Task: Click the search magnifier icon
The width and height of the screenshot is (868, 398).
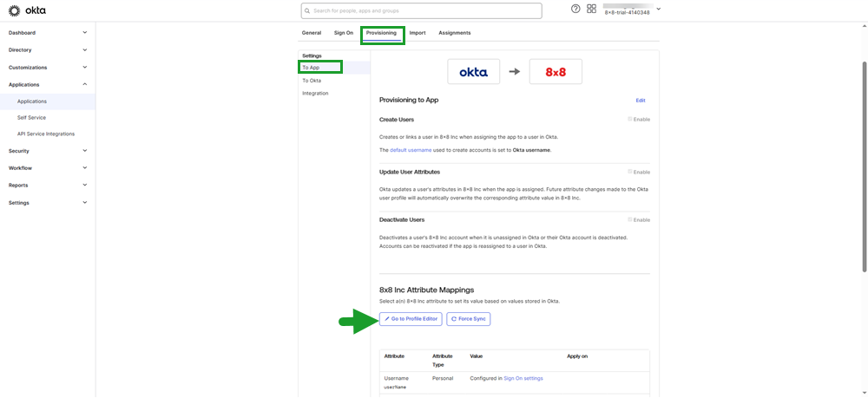Action: pyautogui.click(x=307, y=10)
